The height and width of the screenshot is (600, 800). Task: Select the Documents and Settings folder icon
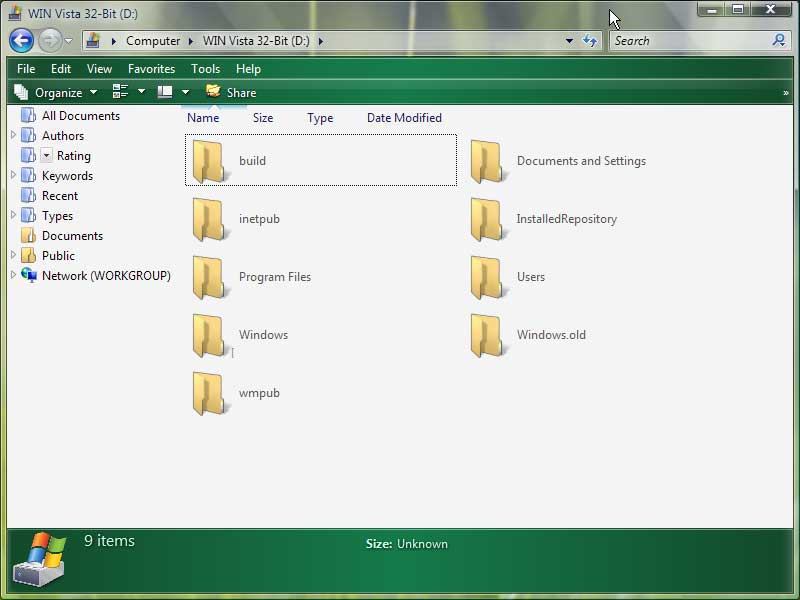(x=487, y=161)
